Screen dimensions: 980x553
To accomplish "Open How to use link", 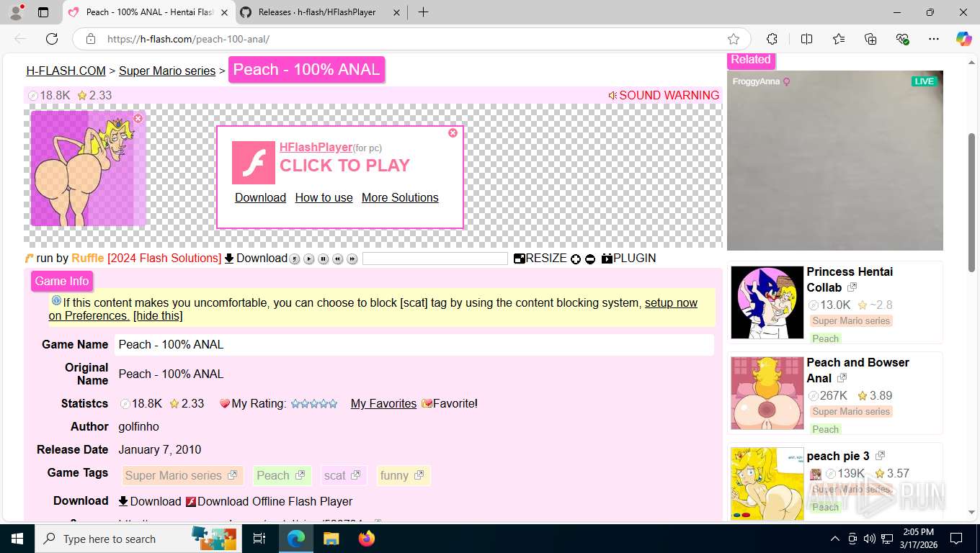I will (x=324, y=197).
